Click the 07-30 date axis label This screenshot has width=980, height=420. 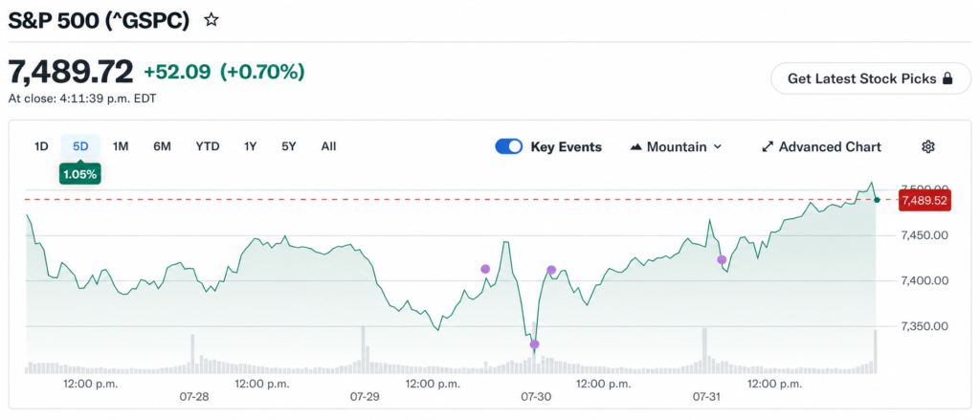(536, 397)
